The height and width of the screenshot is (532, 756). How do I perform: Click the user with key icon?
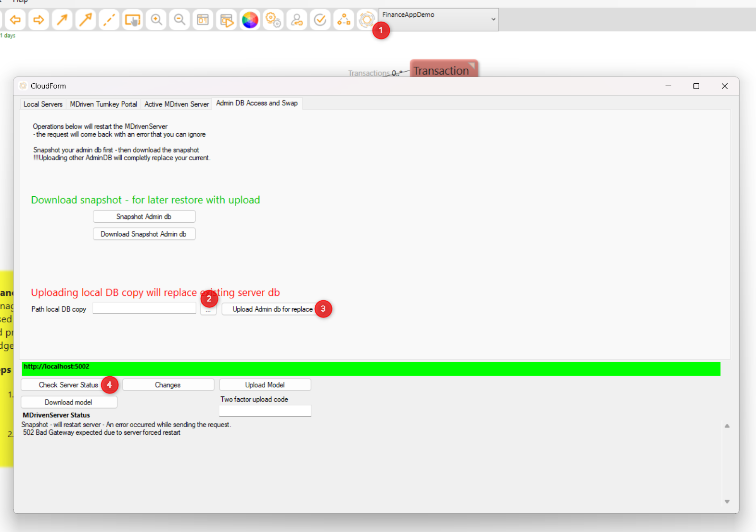pyautogui.click(x=297, y=20)
